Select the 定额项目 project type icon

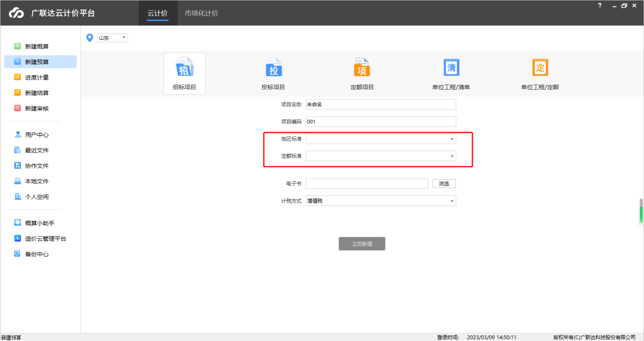tap(362, 67)
